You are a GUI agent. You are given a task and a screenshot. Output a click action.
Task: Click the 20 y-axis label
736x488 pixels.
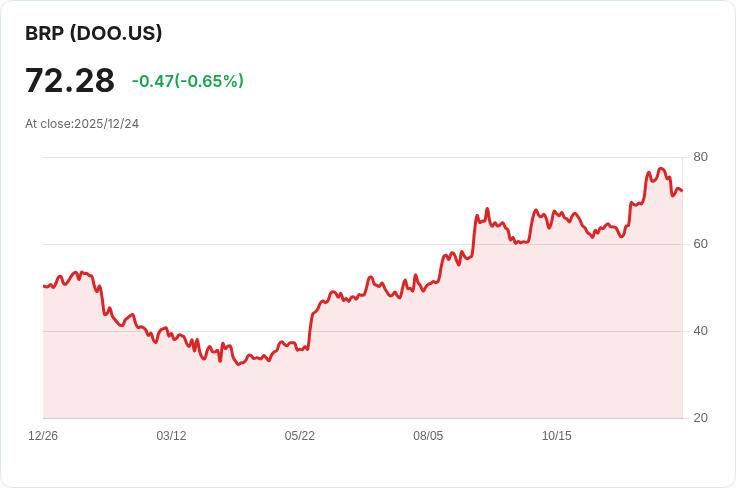700,418
